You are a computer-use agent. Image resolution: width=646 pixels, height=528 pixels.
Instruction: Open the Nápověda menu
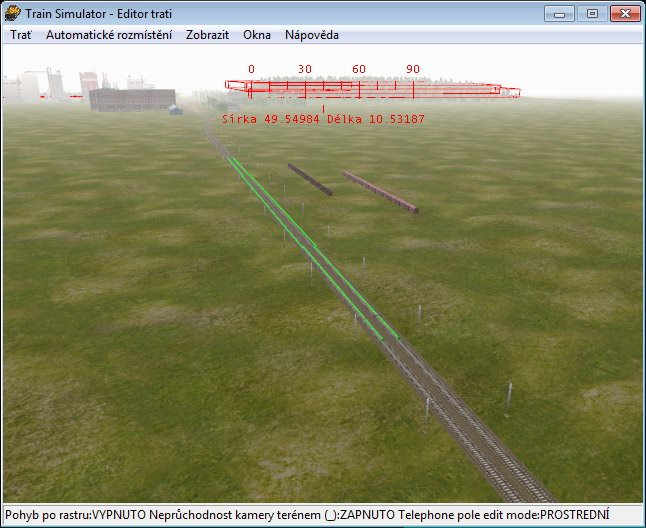tap(312, 35)
